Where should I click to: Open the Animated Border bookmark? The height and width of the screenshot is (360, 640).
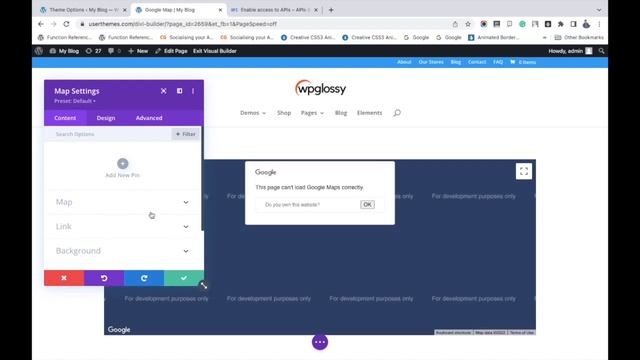pos(493,38)
